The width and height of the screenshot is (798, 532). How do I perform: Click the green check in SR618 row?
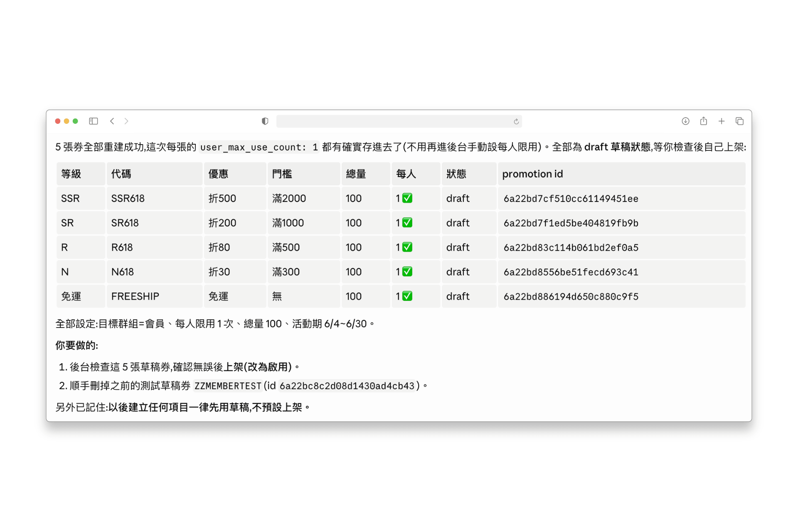(407, 223)
